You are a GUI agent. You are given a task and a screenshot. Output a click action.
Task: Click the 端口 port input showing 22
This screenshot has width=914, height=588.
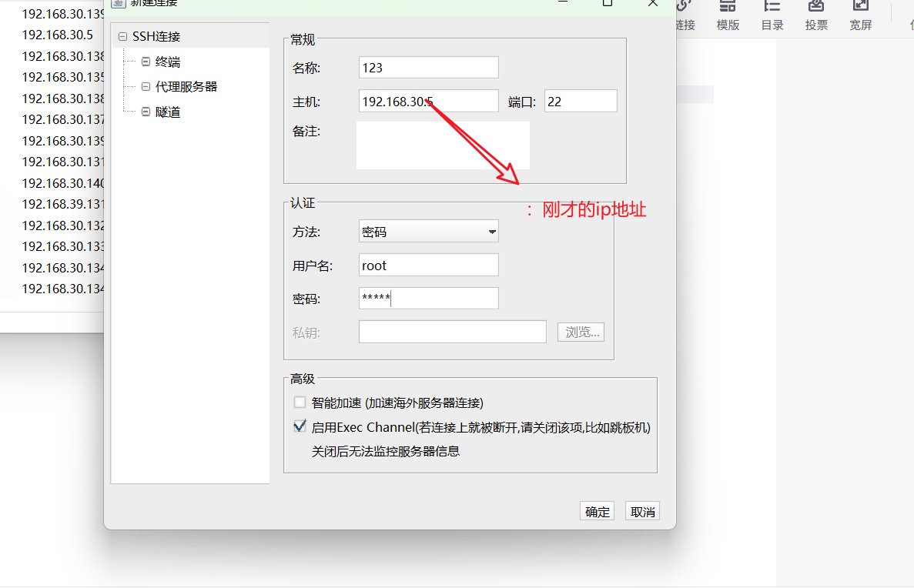[581, 100]
